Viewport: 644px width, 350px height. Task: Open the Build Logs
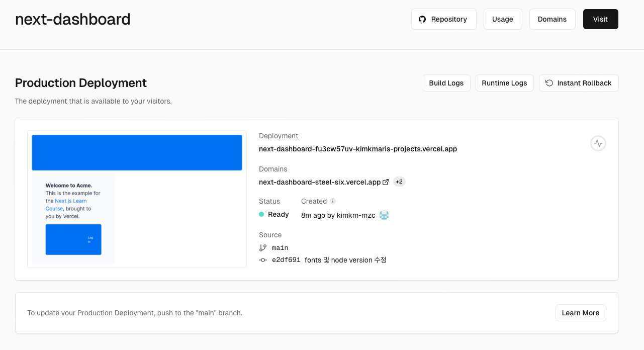point(446,83)
